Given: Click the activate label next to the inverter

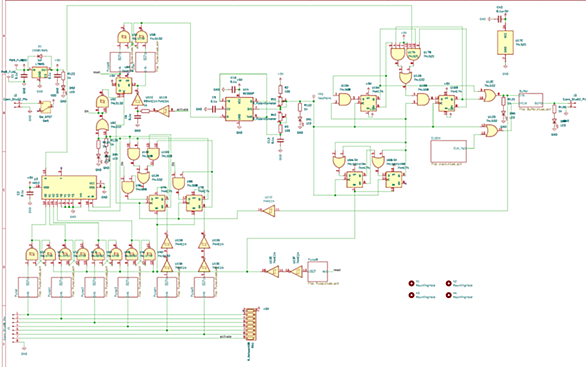Looking at the screenshot, I should point(182,110).
